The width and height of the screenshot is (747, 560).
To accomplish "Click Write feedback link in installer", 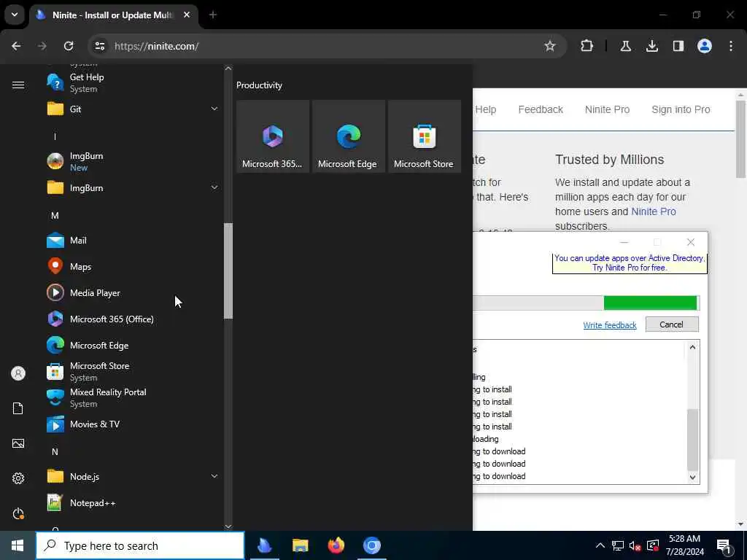I will (610, 325).
